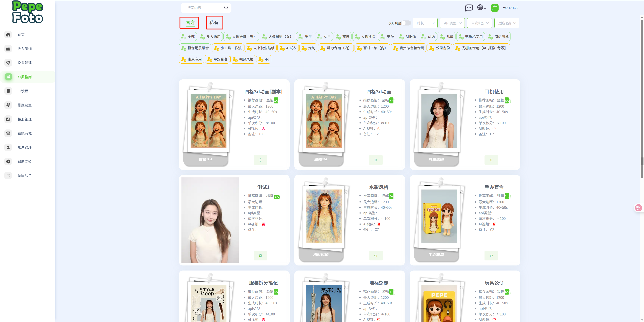Click the PepeFoto logo
The width and height of the screenshot is (644, 322).
[28, 12]
